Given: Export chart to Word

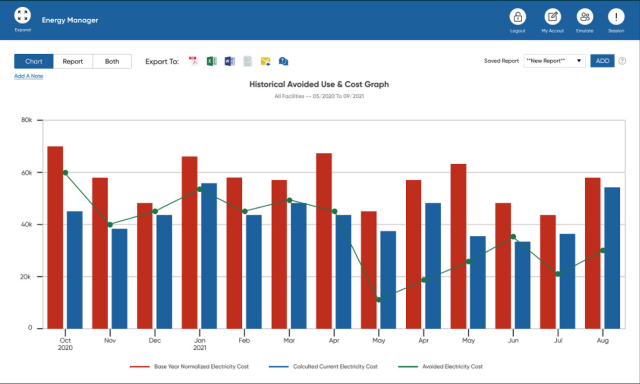Looking at the screenshot, I should pos(229,61).
